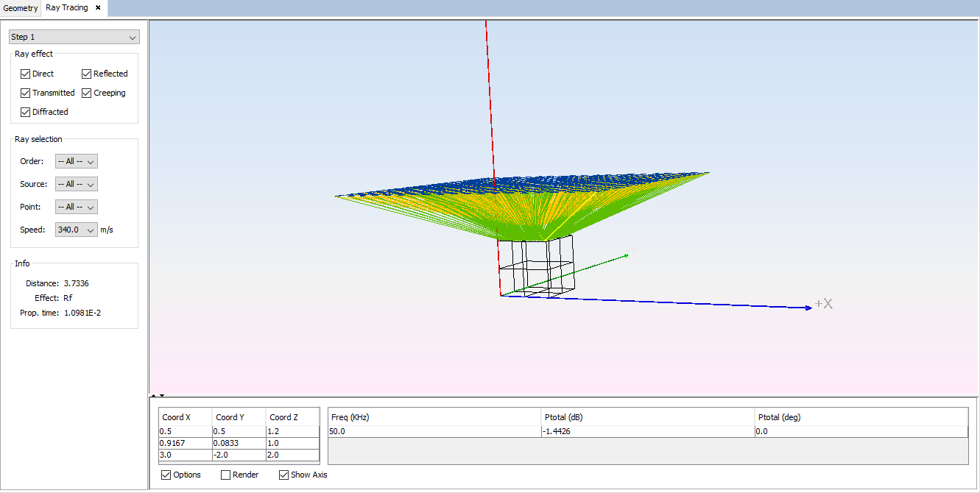Enable the Render checkbox

(x=226, y=475)
